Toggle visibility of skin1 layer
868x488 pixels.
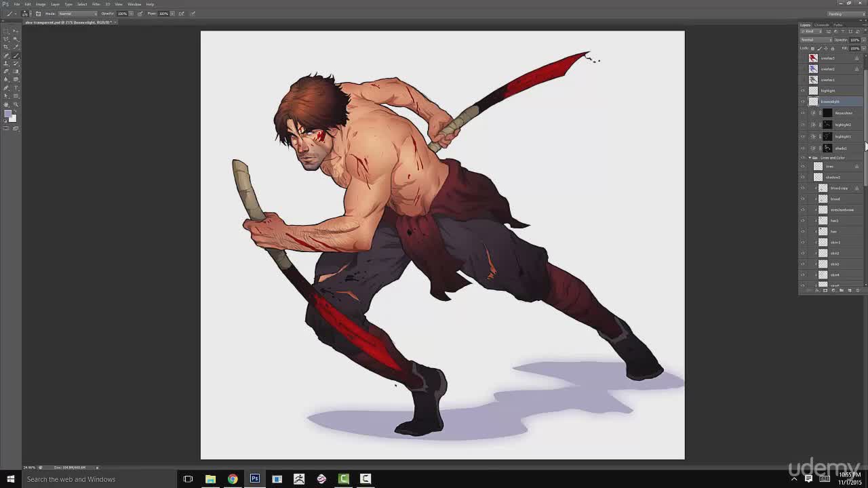click(x=803, y=242)
